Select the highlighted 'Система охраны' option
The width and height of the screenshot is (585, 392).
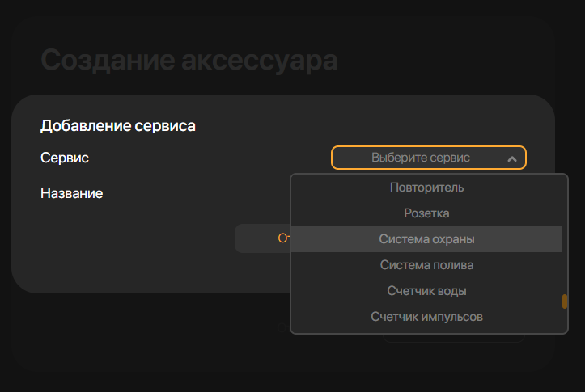tap(426, 239)
